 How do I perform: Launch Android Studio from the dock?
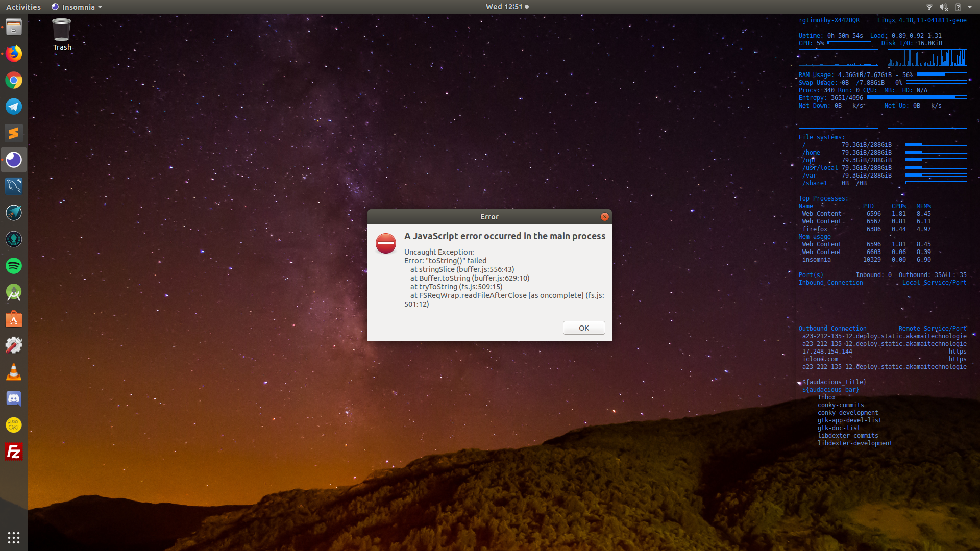click(14, 292)
